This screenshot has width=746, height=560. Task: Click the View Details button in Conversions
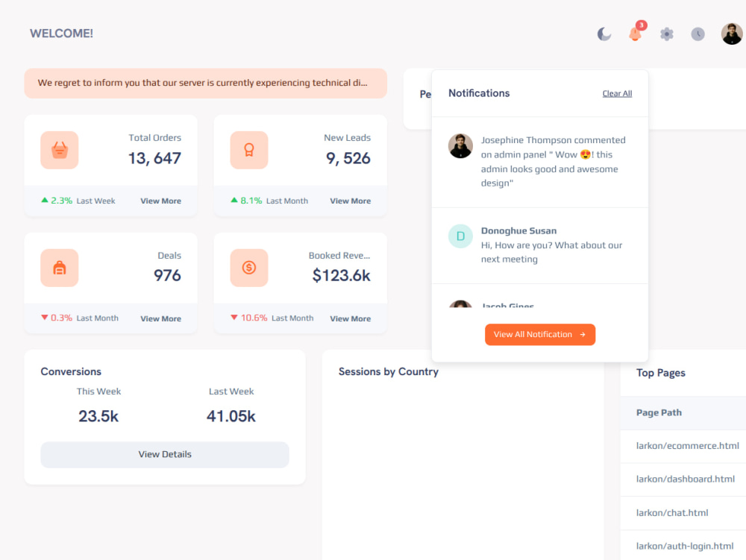tap(165, 454)
